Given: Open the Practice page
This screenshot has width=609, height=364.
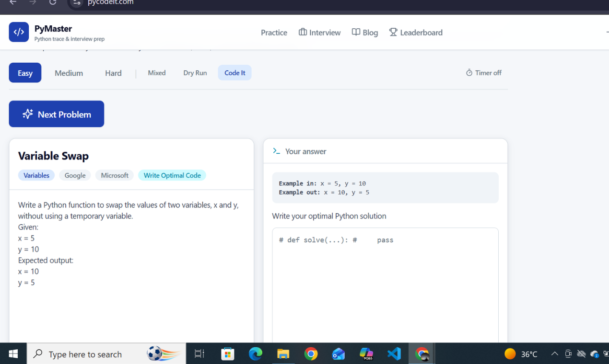Looking at the screenshot, I should pyautogui.click(x=274, y=33).
